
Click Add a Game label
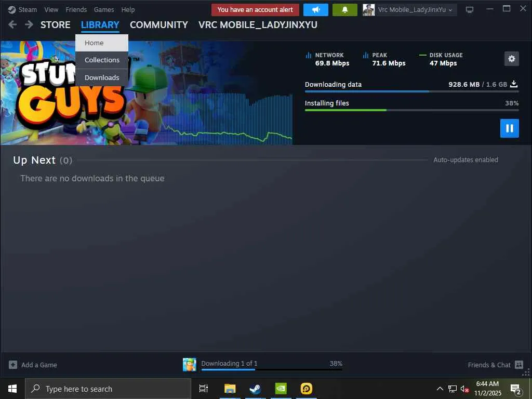click(x=39, y=365)
